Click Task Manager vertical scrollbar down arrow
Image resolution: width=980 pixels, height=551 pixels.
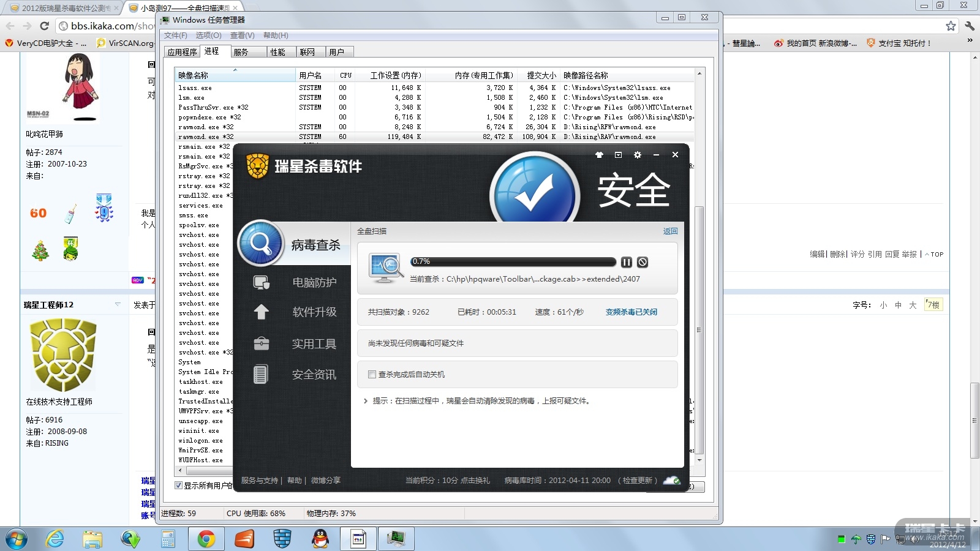click(x=699, y=460)
